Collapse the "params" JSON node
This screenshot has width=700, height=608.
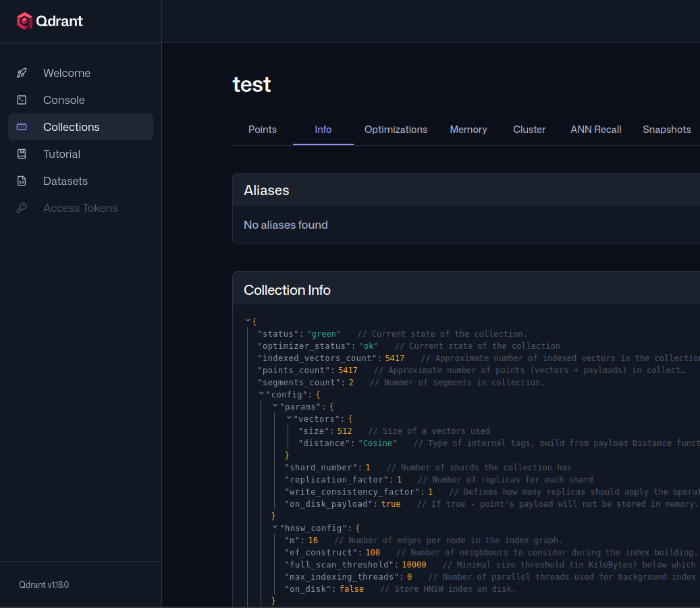point(275,406)
